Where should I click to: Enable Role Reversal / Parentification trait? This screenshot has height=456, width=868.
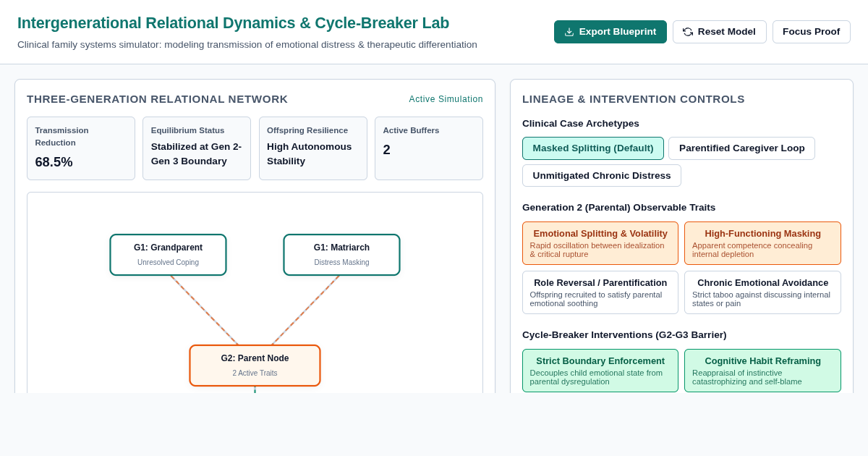(600, 292)
